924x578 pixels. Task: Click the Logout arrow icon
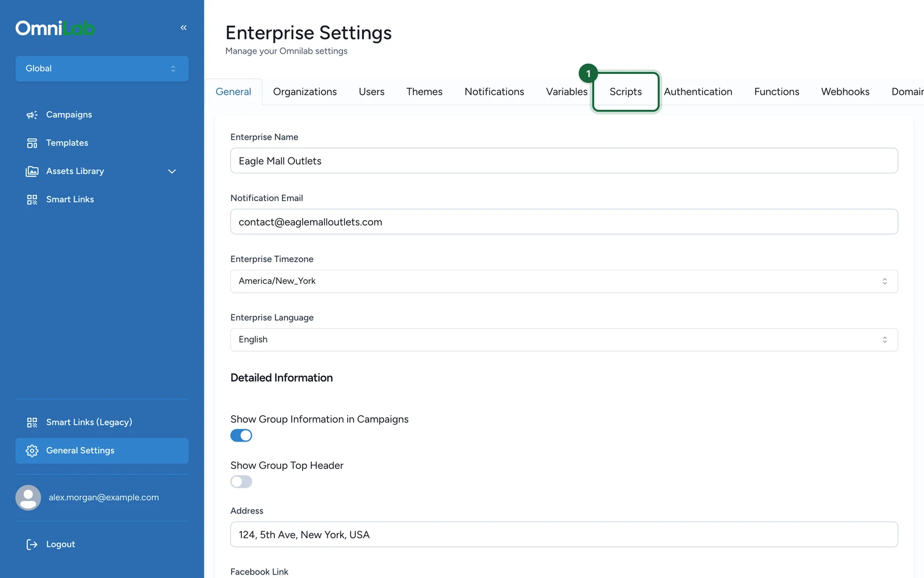[32, 544]
